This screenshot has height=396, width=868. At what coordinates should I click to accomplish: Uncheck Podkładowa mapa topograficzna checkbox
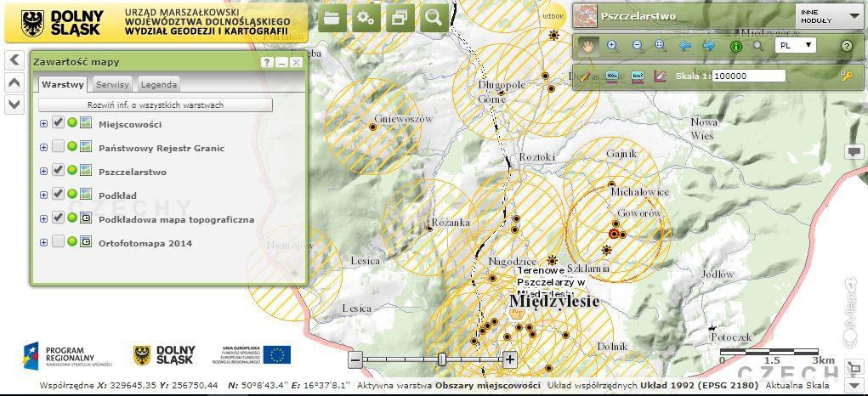pos(58,218)
